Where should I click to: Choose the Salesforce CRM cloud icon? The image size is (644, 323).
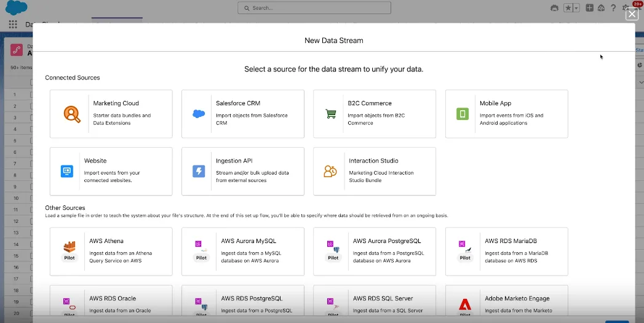tap(199, 114)
